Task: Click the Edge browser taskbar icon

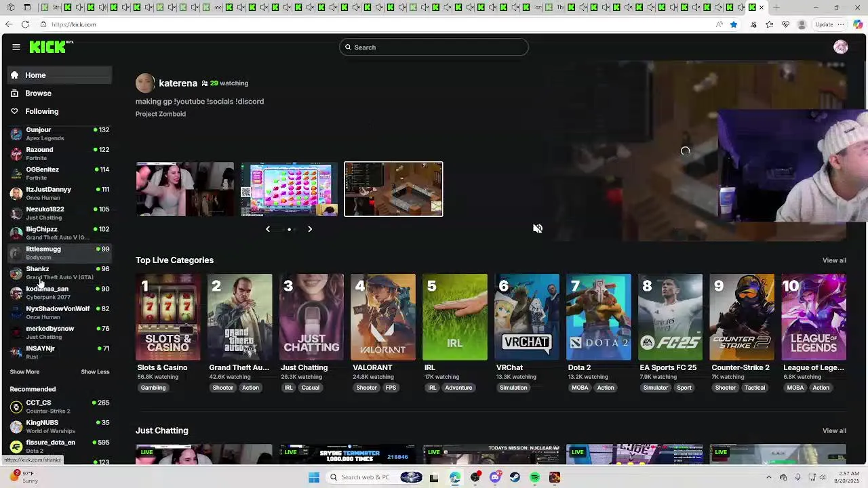Action: pyautogui.click(x=455, y=477)
